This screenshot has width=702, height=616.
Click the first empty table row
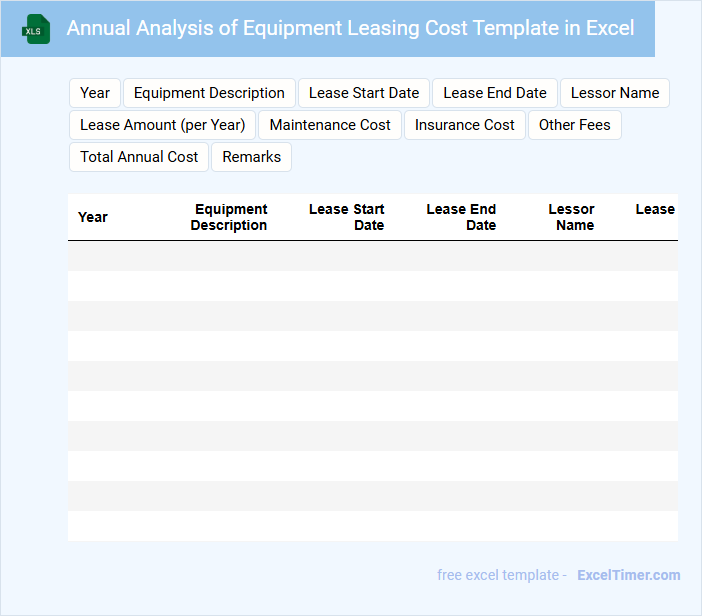(x=372, y=256)
